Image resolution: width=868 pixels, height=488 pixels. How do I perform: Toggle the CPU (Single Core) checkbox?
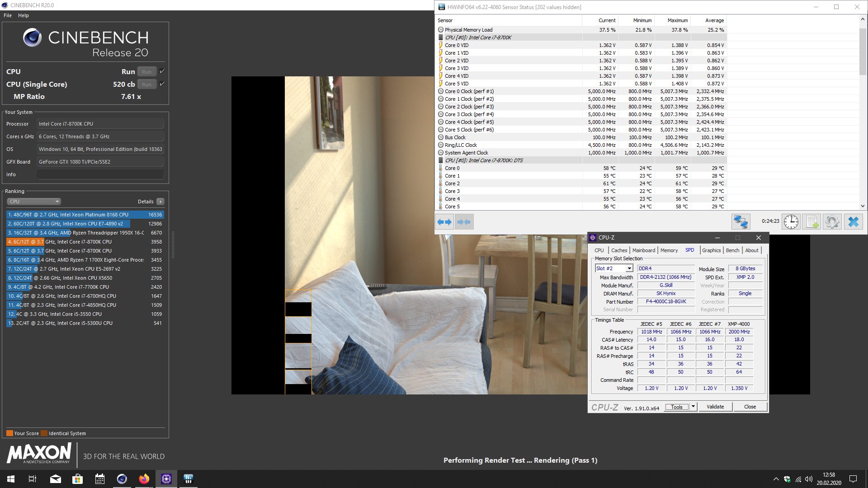[162, 84]
